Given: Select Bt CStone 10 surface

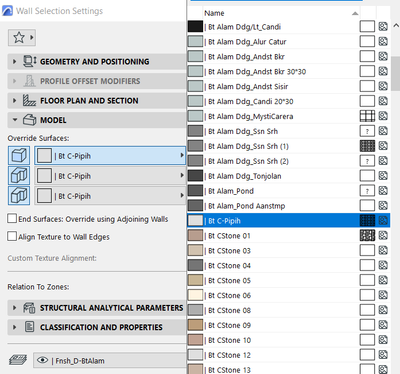Looking at the screenshot, I should pyautogui.click(x=288, y=340).
